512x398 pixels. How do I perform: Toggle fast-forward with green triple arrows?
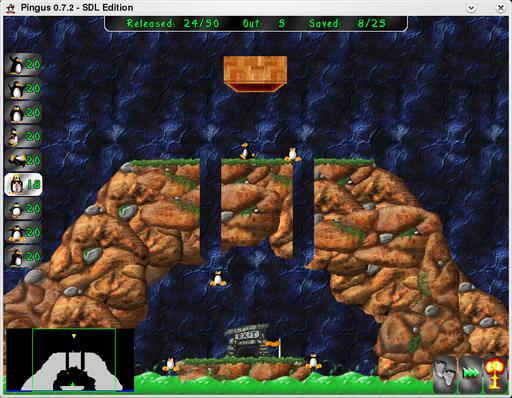coord(470,374)
